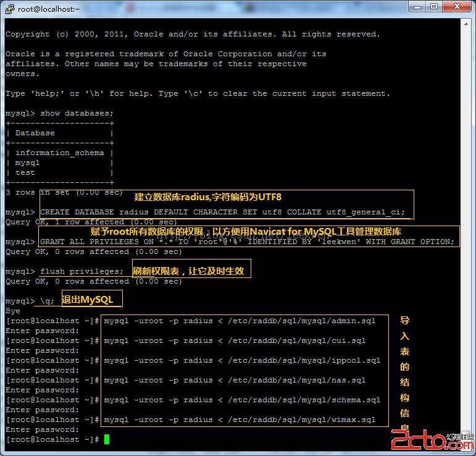Click the "Type 'help;'" instruction line
The height and width of the screenshot is (456, 476).
tap(198, 93)
